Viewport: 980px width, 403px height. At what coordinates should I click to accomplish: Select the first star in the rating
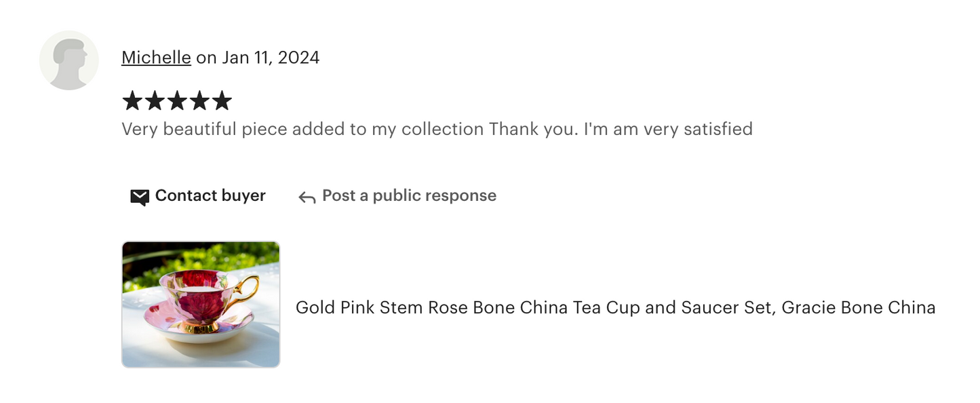(x=132, y=100)
